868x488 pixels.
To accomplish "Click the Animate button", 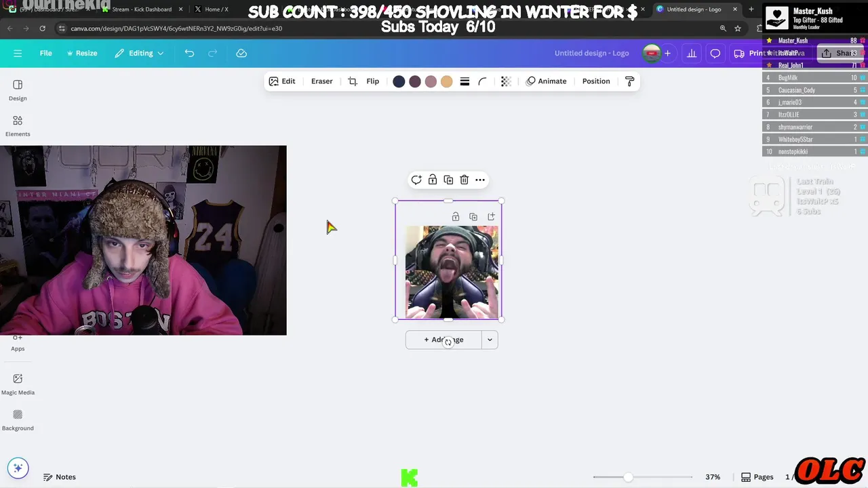I will pyautogui.click(x=547, y=81).
